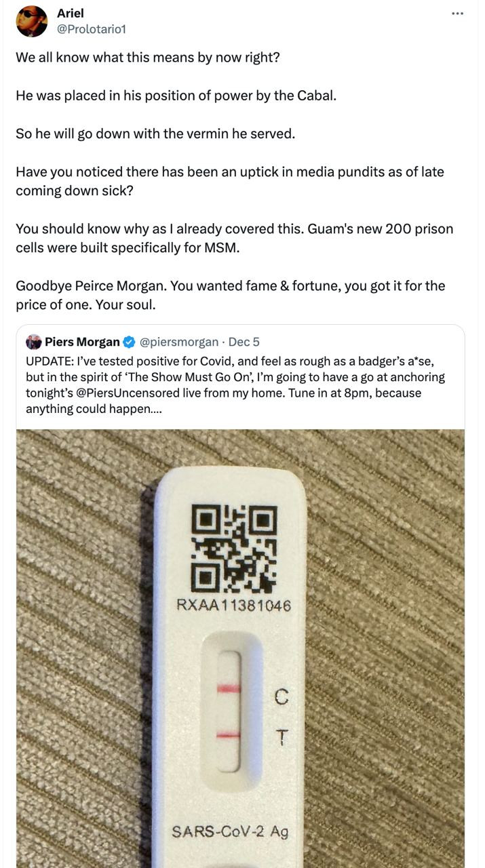
Task: Click the SARS-CoV-2 Ag label in photo
Action: 230,831
